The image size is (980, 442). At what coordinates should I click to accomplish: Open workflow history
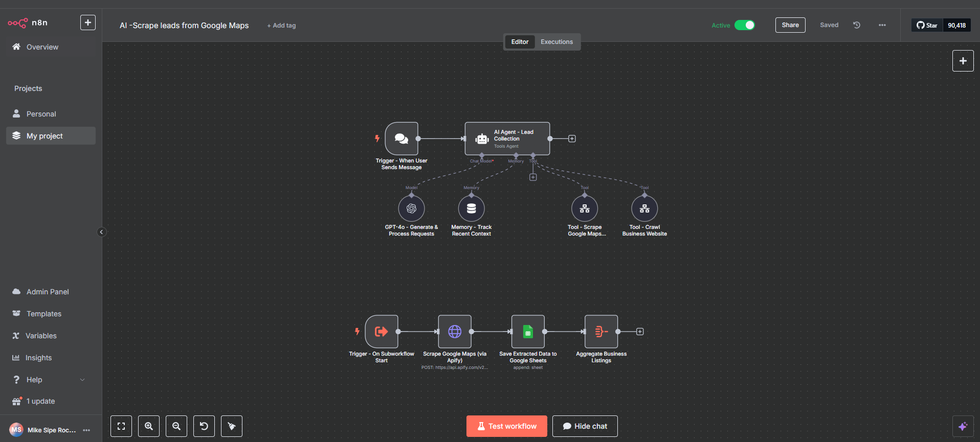coord(857,25)
